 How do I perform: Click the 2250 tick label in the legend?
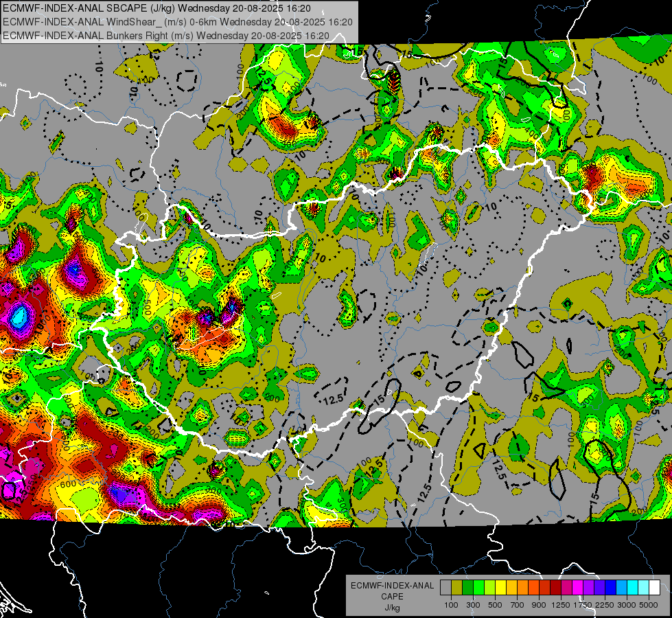(x=605, y=605)
